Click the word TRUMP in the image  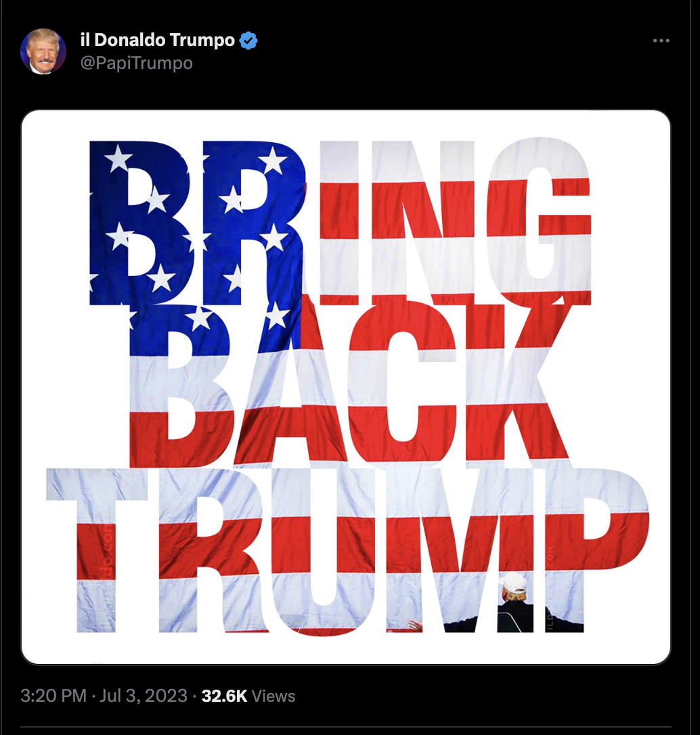click(x=347, y=551)
